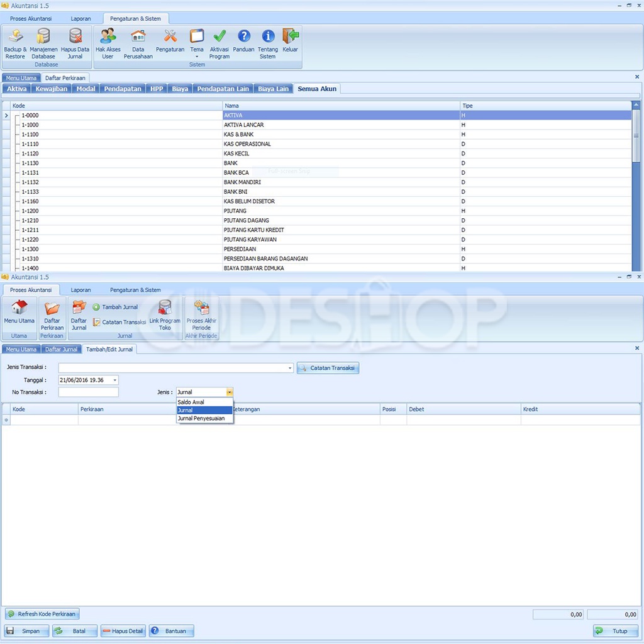Open Daftar Jurnal icon
The image size is (644, 644).
coord(79,315)
